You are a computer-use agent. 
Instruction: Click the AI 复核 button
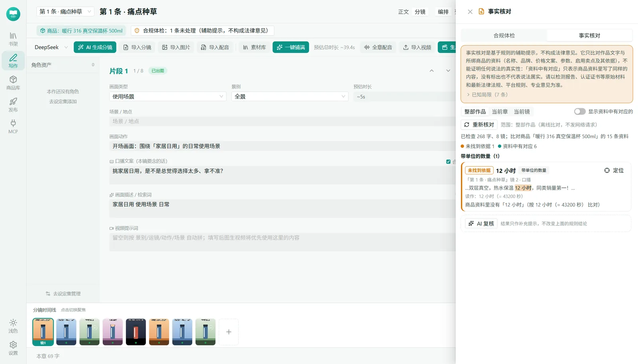(x=481, y=223)
